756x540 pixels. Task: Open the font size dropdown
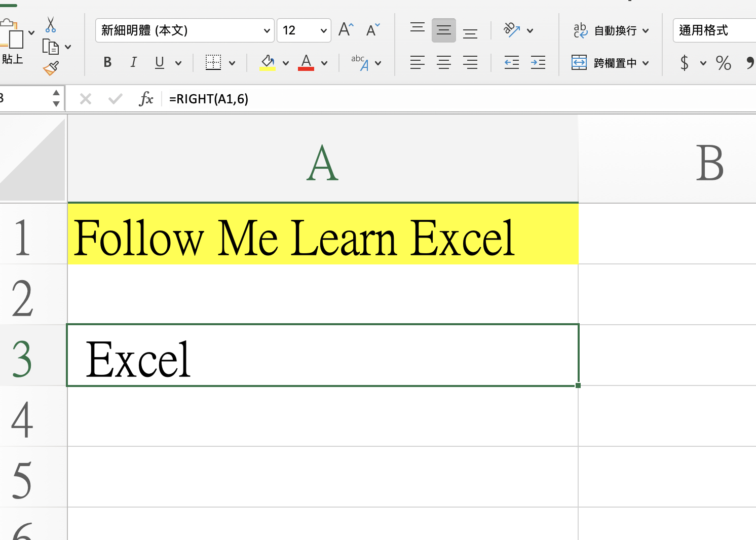[x=323, y=31]
